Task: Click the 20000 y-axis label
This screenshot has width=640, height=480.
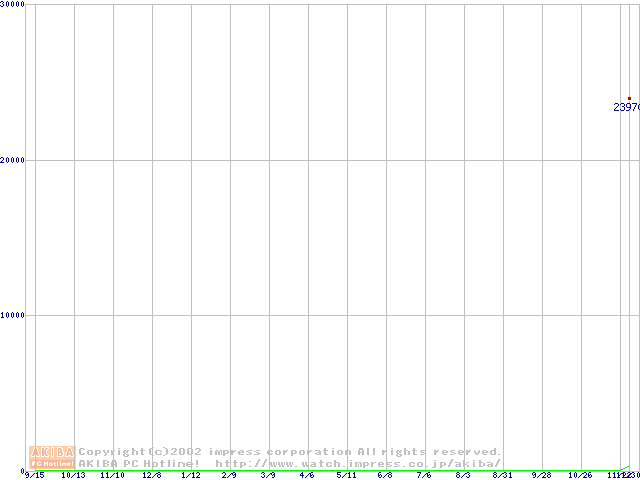Action: pyautogui.click(x=13, y=160)
